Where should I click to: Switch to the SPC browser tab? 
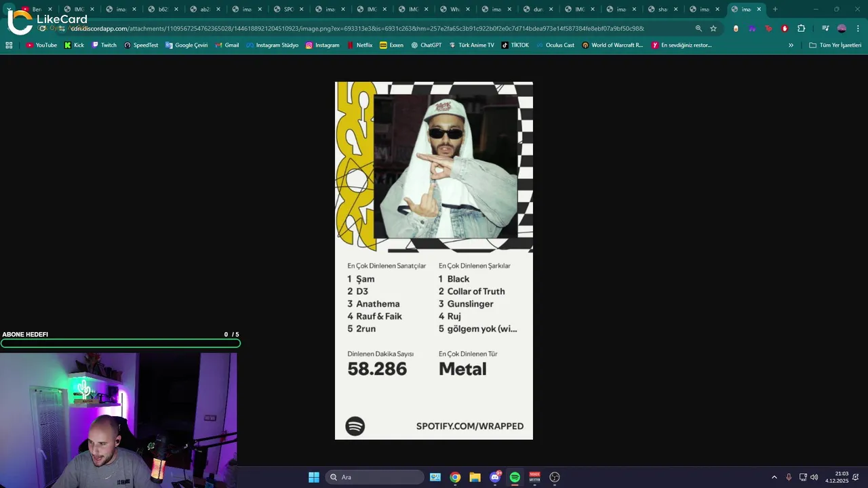click(289, 9)
